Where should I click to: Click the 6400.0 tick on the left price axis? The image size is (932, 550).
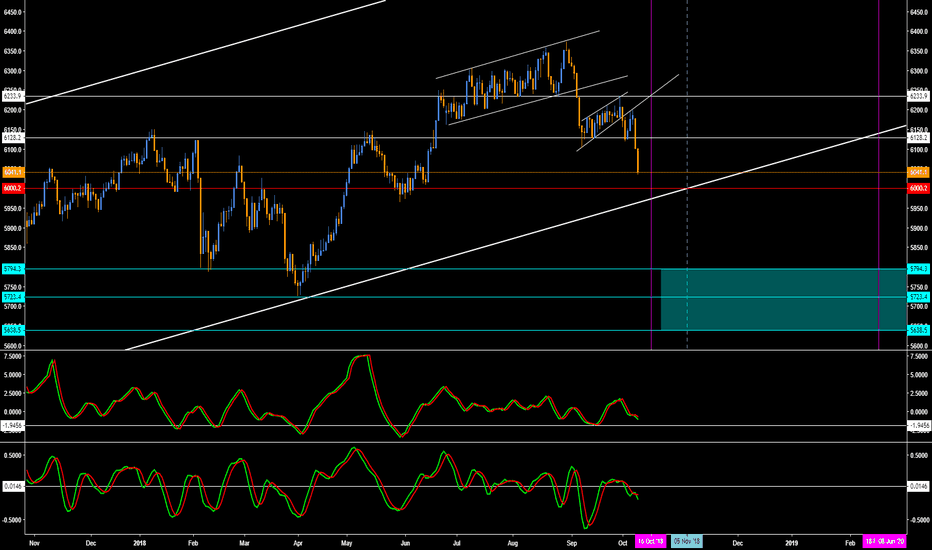point(13,32)
